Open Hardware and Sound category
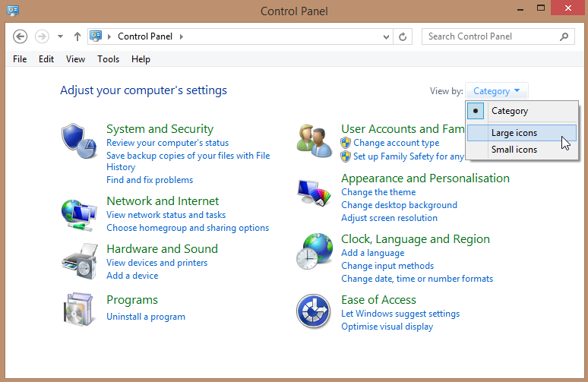 (x=162, y=248)
